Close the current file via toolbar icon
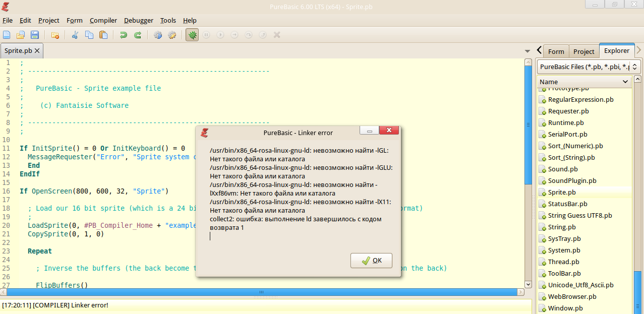The image size is (644, 314). click(x=55, y=35)
